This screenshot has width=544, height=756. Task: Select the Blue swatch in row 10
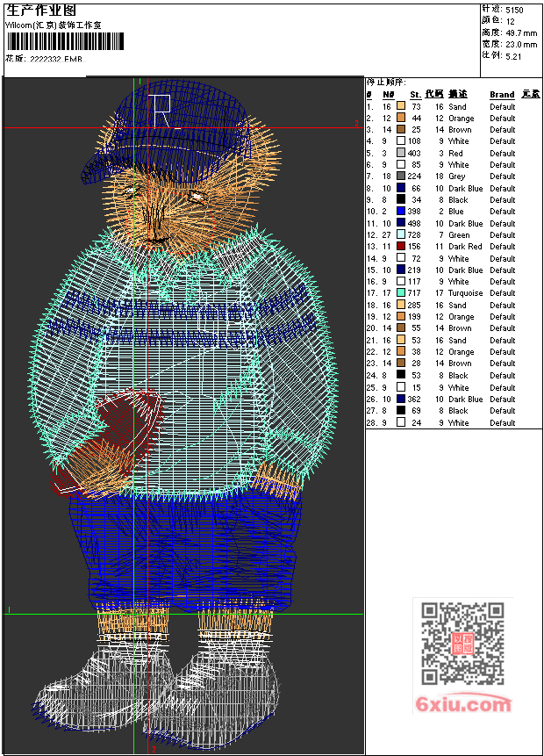click(x=401, y=211)
